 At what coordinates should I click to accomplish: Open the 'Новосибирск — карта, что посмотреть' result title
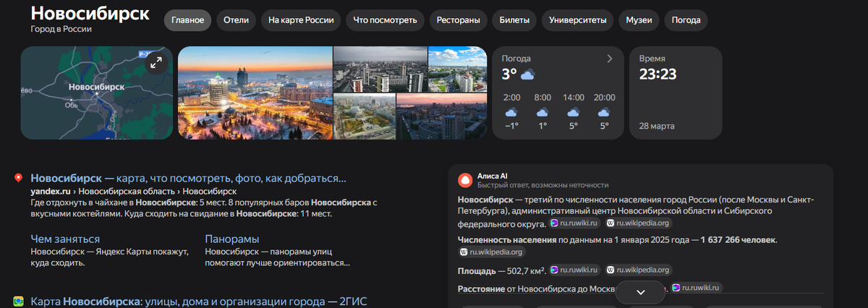coord(189,179)
